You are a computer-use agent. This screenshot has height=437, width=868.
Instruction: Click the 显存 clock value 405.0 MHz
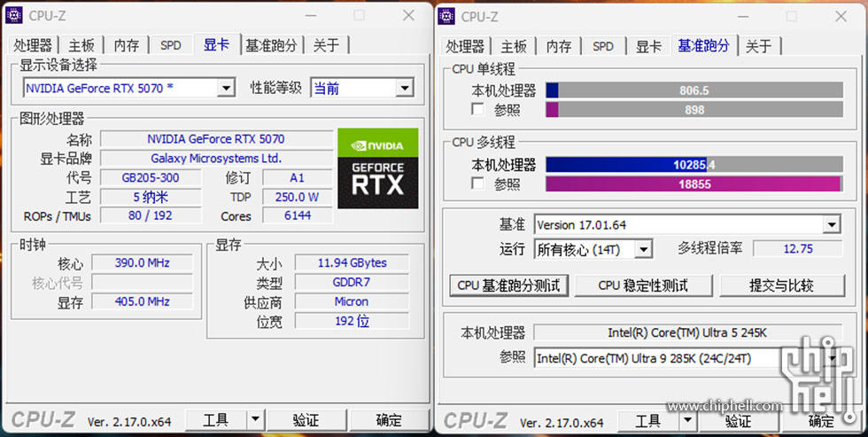point(143,301)
